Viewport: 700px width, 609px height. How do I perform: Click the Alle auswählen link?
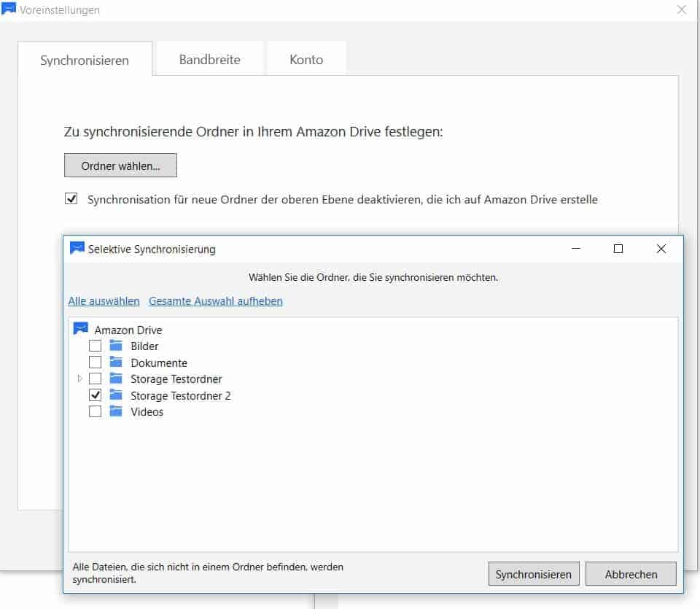pyautogui.click(x=104, y=301)
